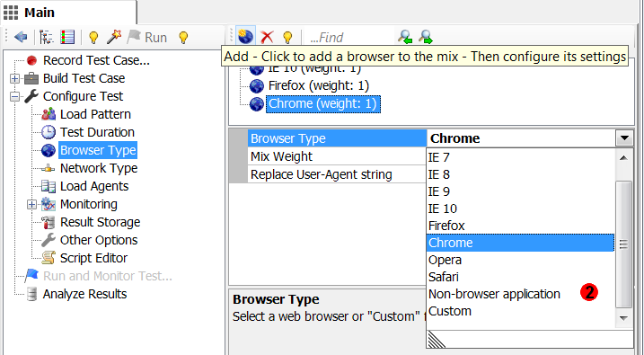Screen dimensions: 644x355
Task: Click the tree view toolbar icon
Action: click(46, 38)
